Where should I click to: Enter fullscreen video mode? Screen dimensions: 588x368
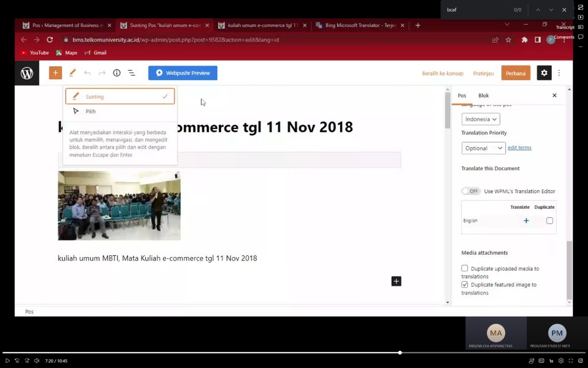[571, 361]
